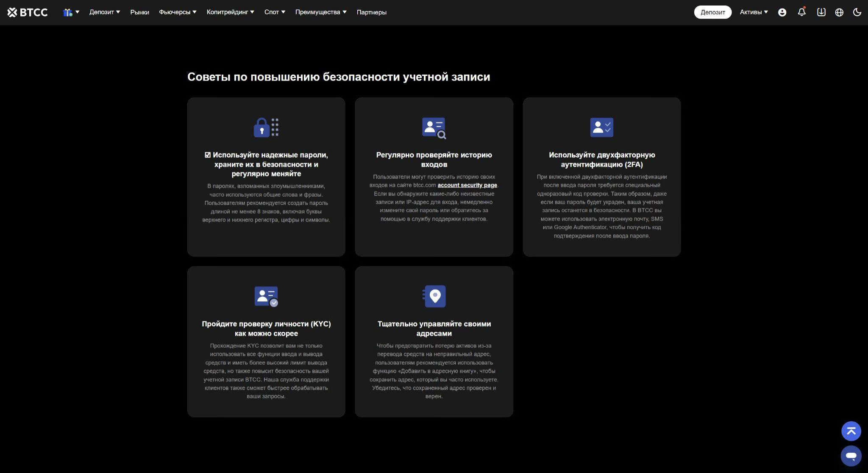Open the live chat support bubble

click(x=851, y=456)
